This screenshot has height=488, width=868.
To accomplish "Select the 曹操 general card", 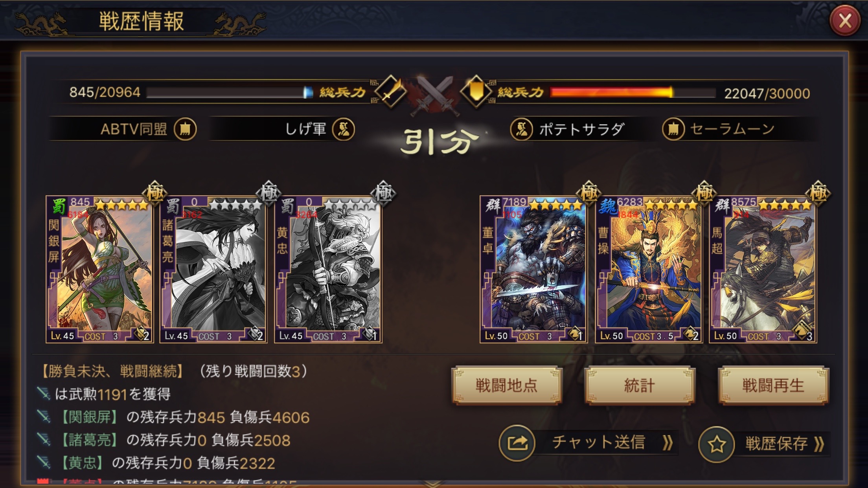I will (649, 269).
